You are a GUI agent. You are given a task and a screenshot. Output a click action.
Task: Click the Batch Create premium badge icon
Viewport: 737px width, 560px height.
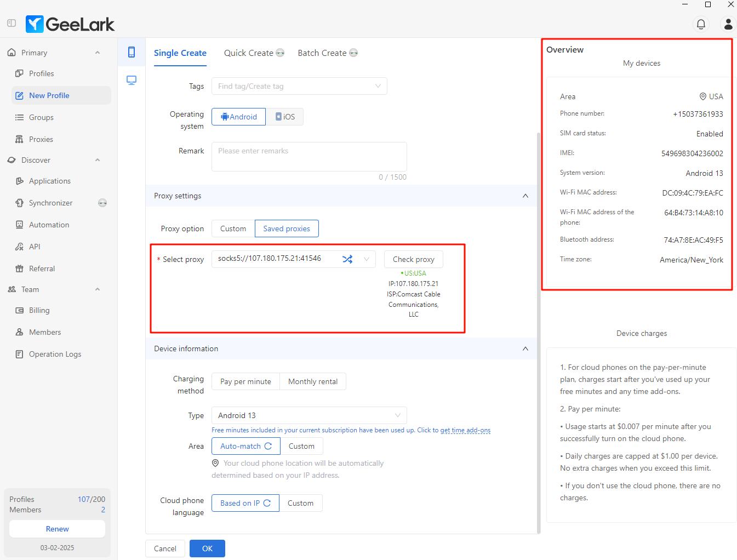[x=353, y=53]
